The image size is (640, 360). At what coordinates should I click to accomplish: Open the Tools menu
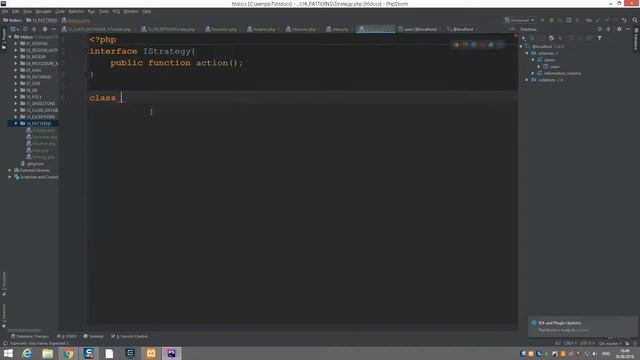pos(104,11)
